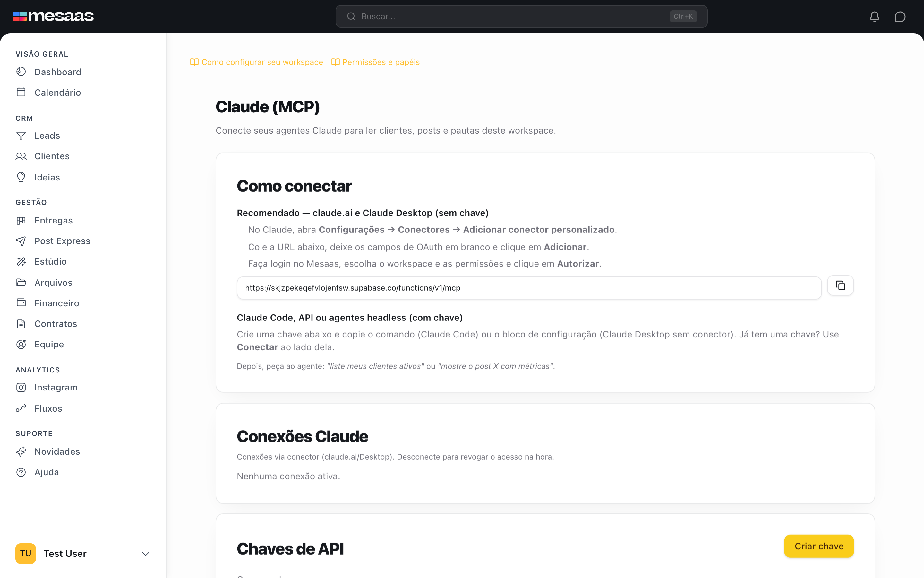This screenshot has height=578, width=924.
Task: Click the search magnifier icon
Action: point(351,16)
